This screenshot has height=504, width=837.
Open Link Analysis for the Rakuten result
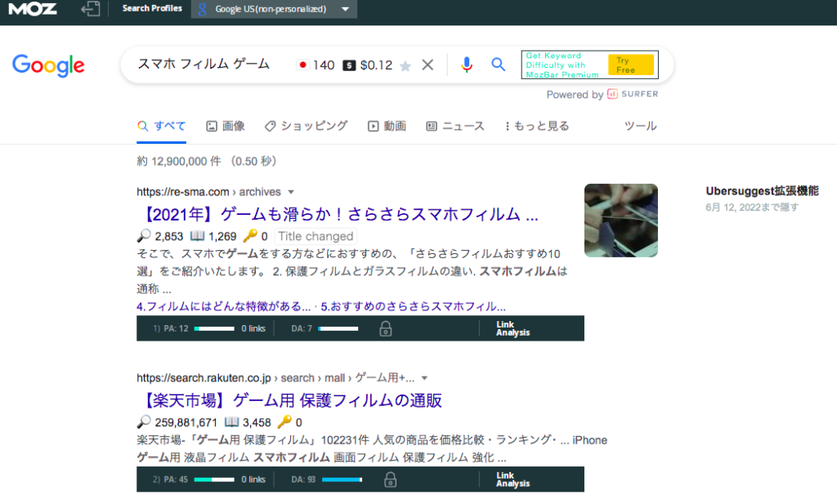tap(513, 479)
